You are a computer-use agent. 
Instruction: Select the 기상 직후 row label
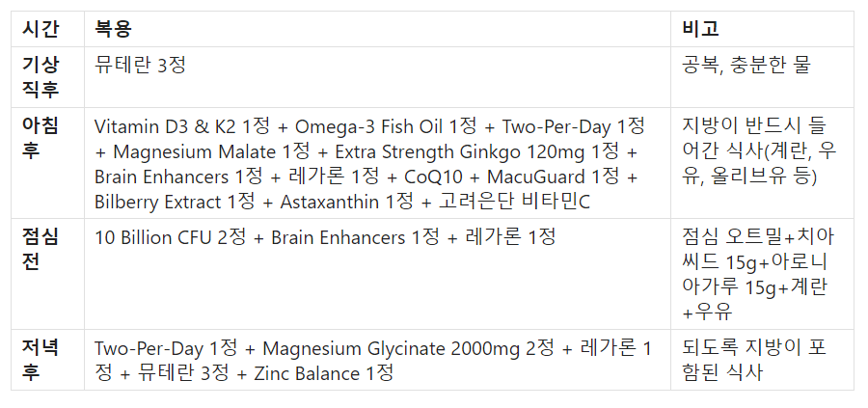click(x=41, y=77)
